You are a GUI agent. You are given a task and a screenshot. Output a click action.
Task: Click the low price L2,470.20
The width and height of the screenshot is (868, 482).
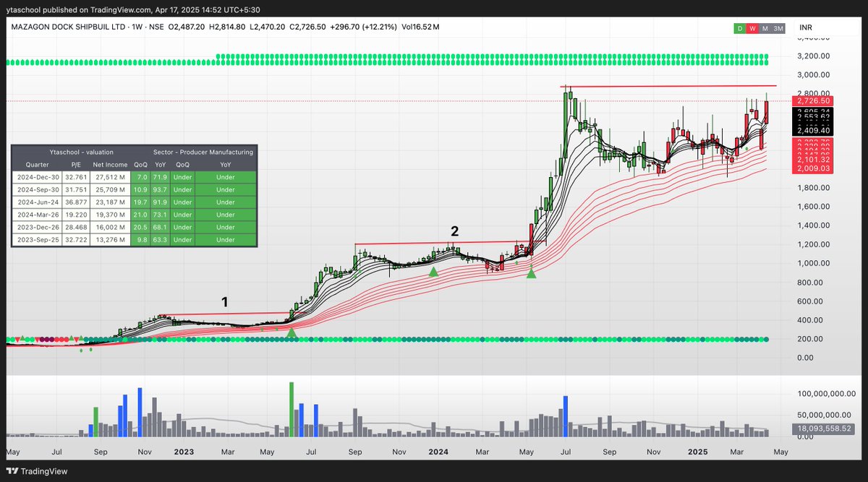(268, 27)
